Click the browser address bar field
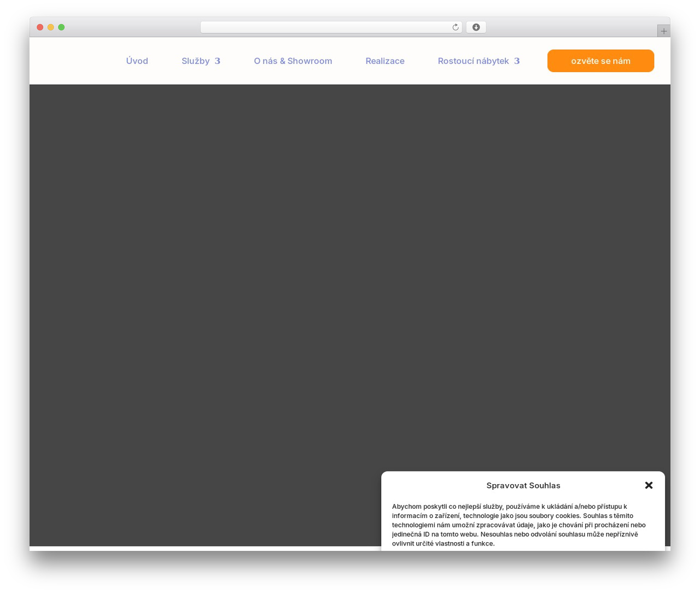The width and height of the screenshot is (700, 593). [331, 27]
